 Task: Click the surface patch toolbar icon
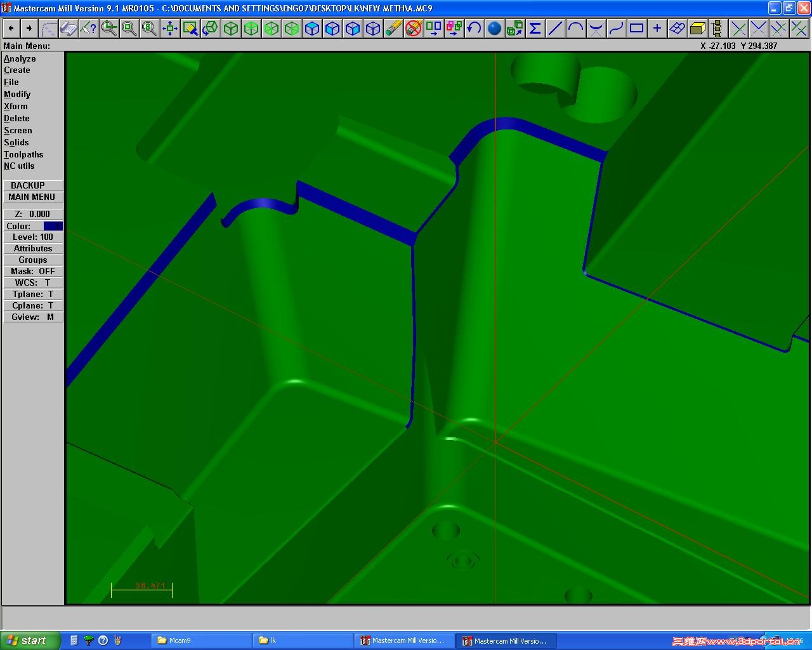[x=678, y=28]
